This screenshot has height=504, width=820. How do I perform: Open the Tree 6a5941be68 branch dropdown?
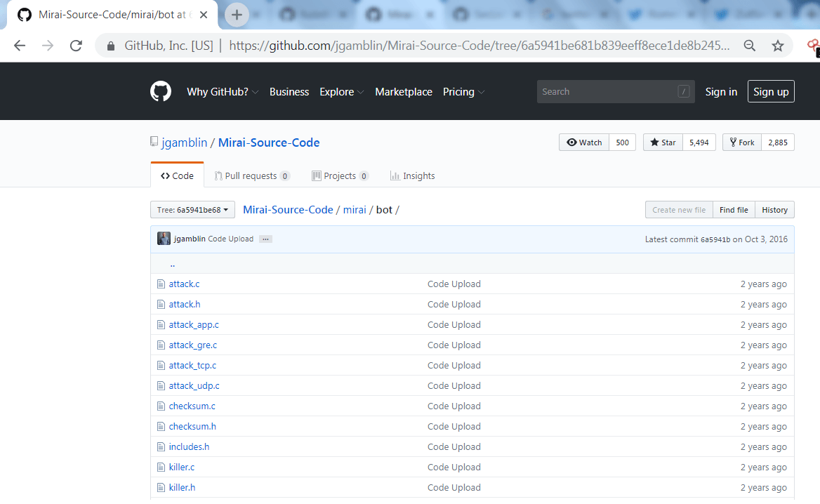(x=192, y=210)
